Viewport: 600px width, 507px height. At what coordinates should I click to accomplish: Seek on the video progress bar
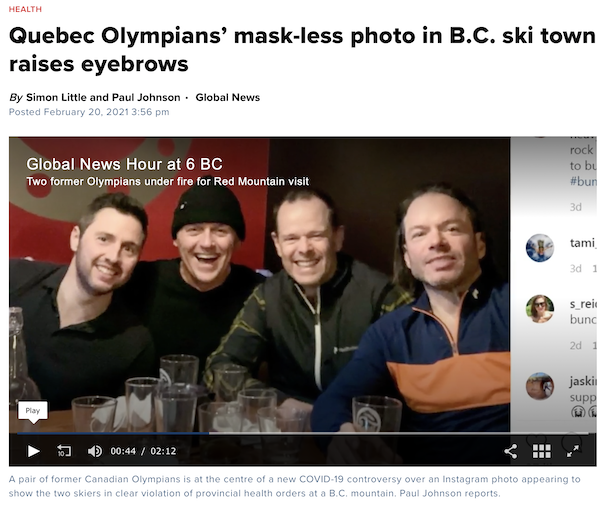(302, 434)
